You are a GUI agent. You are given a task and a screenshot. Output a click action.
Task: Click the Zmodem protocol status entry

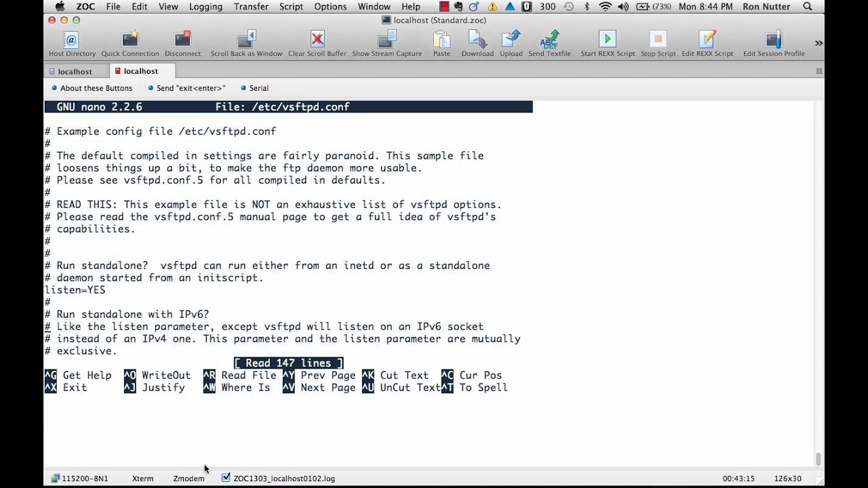(189, 479)
